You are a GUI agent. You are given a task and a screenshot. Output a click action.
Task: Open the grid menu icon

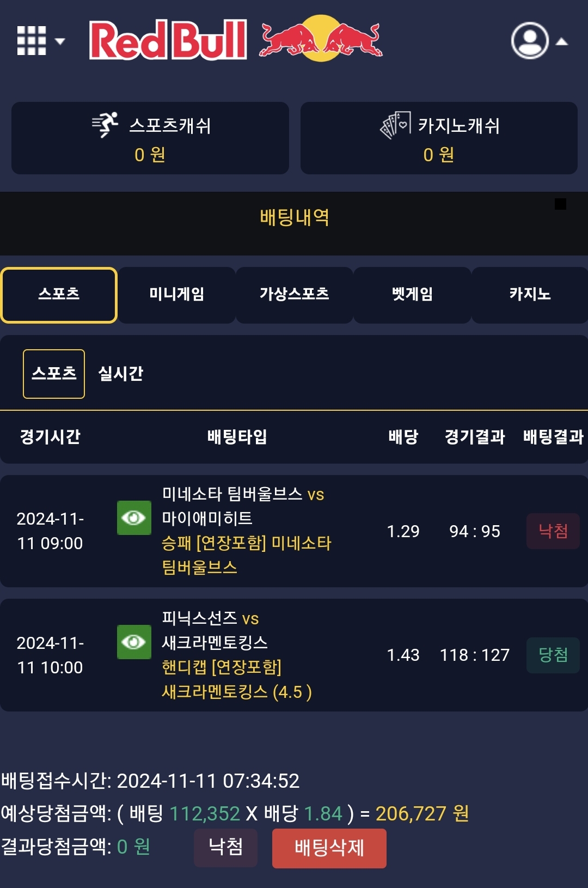(32, 41)
